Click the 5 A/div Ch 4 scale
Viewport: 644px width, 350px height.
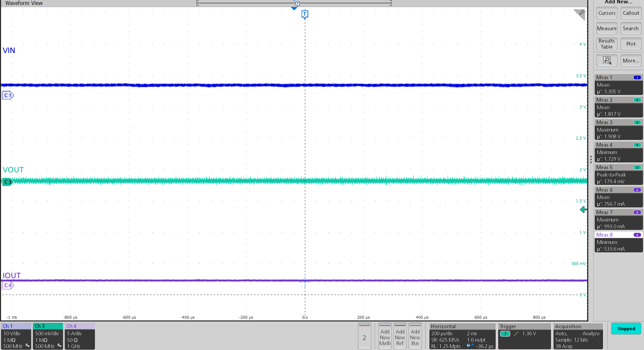[x=74, y=334]
